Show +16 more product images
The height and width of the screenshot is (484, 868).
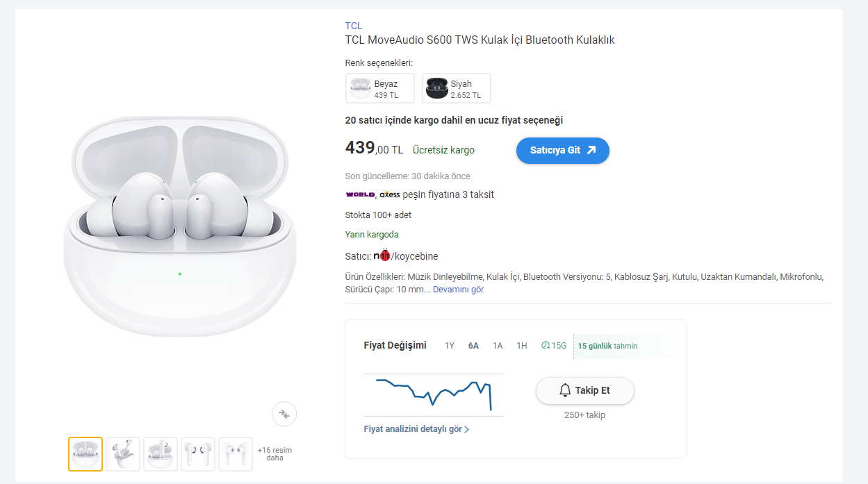click(x=275, y=454)
